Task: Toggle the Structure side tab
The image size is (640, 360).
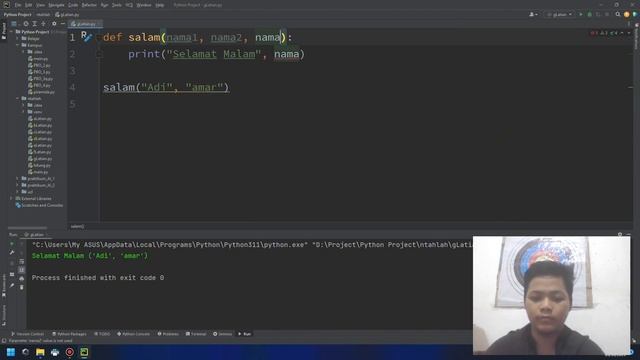Action: [x=4, y=315]
